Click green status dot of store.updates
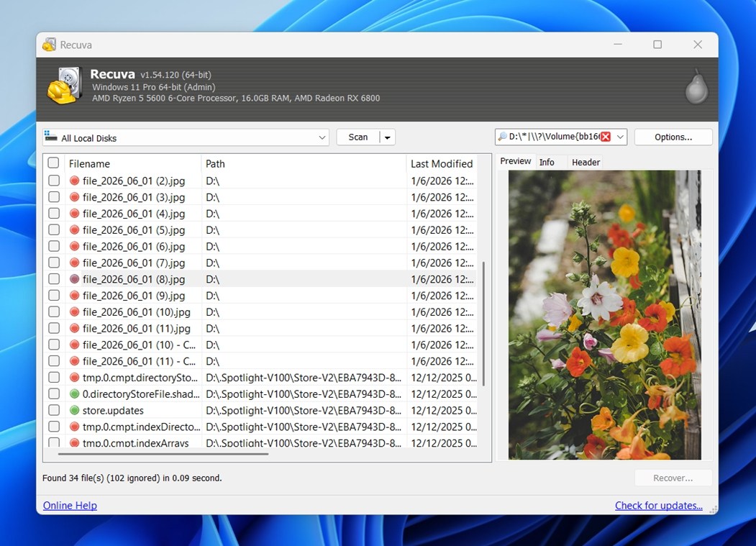The width and height of the screenshot is (756, 546). pyautogui.click(x=74, y=411)
